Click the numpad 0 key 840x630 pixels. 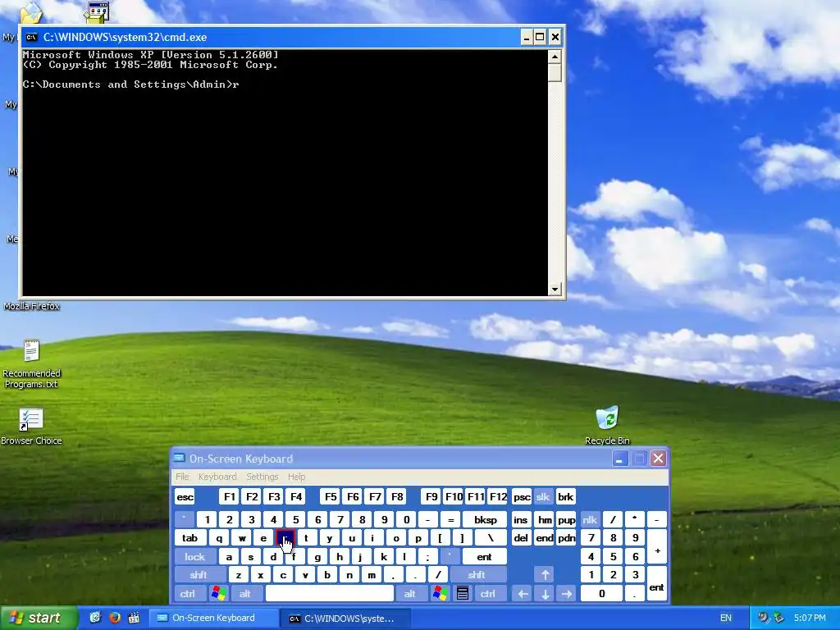[x=601, y=594]
